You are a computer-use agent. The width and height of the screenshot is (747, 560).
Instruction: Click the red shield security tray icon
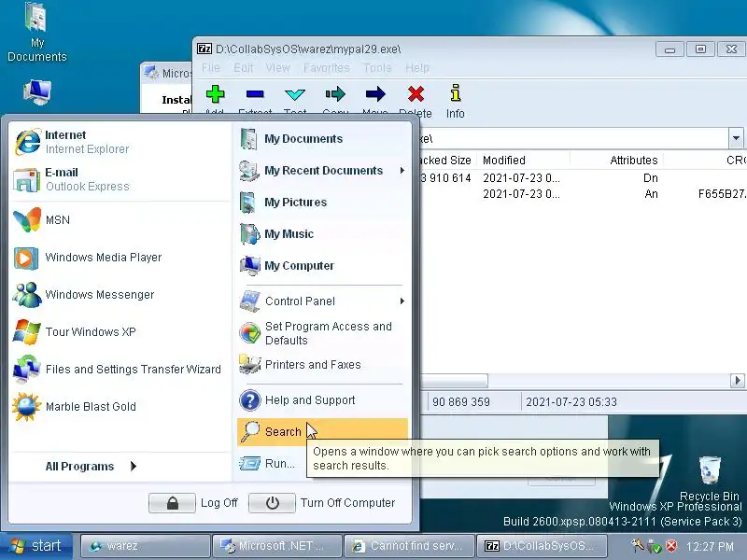[x=671, y=545]
